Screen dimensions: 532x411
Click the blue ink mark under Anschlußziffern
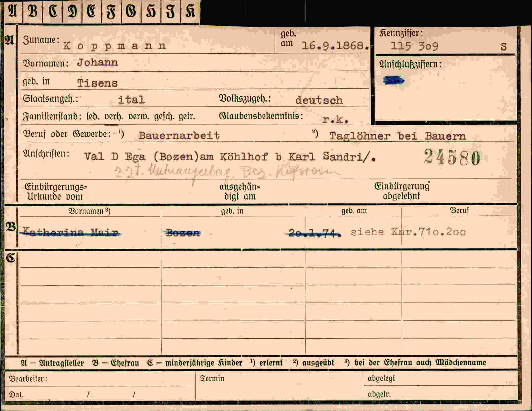point(393,80)
